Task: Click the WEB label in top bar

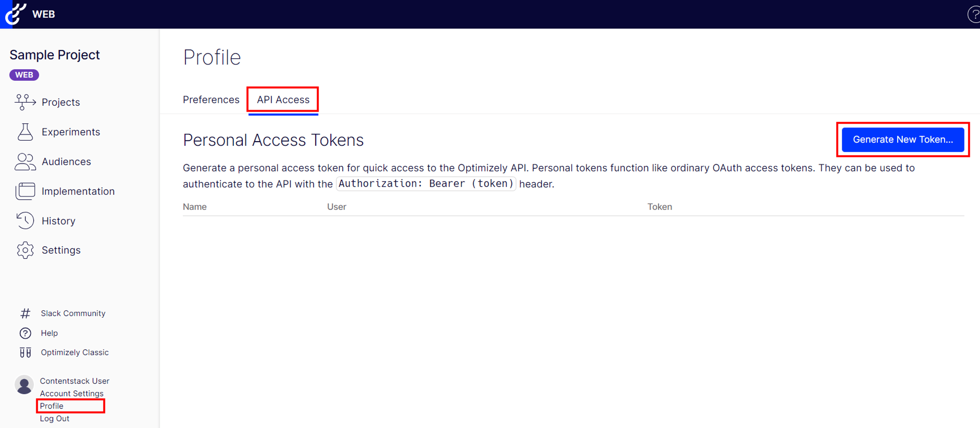Action: [43, 14]
